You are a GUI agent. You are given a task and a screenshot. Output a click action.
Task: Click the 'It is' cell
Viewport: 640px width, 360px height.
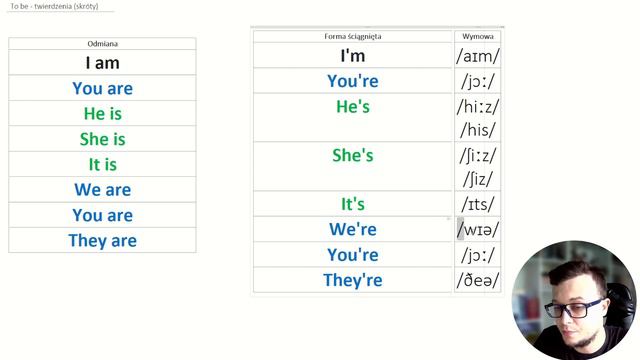(102, 164)
